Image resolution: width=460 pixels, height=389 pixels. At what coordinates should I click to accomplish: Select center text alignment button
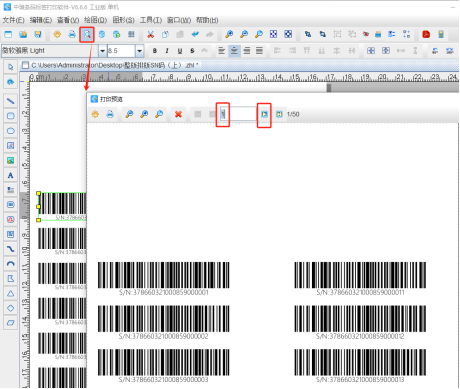click(x=234, y=51)
